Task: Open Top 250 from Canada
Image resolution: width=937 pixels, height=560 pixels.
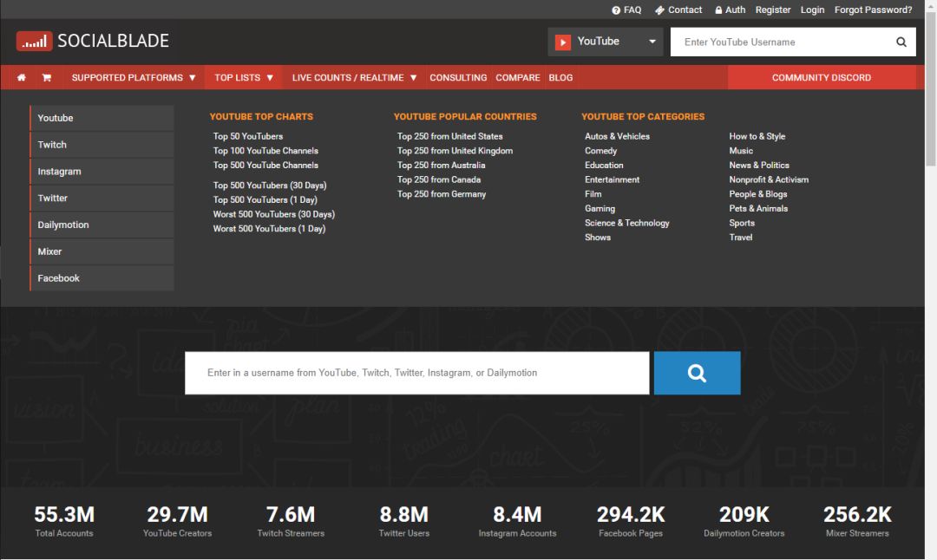Action: (439, 179)
